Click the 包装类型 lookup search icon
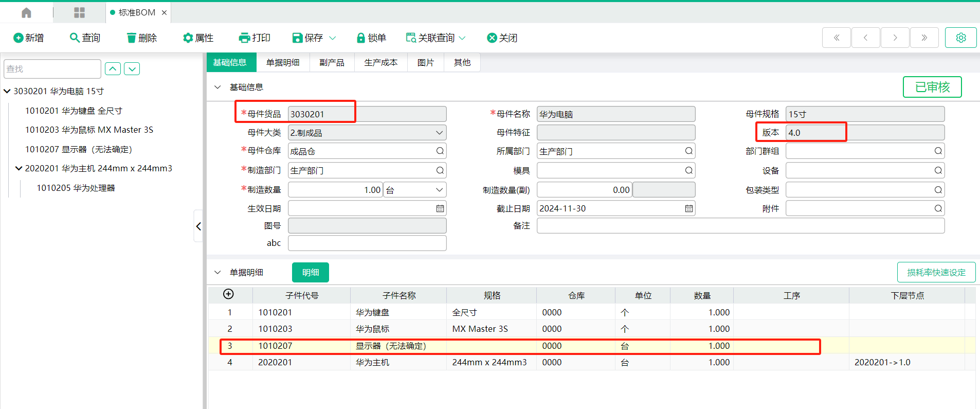Screen dimensions: 980x409 tap(938, 190)
